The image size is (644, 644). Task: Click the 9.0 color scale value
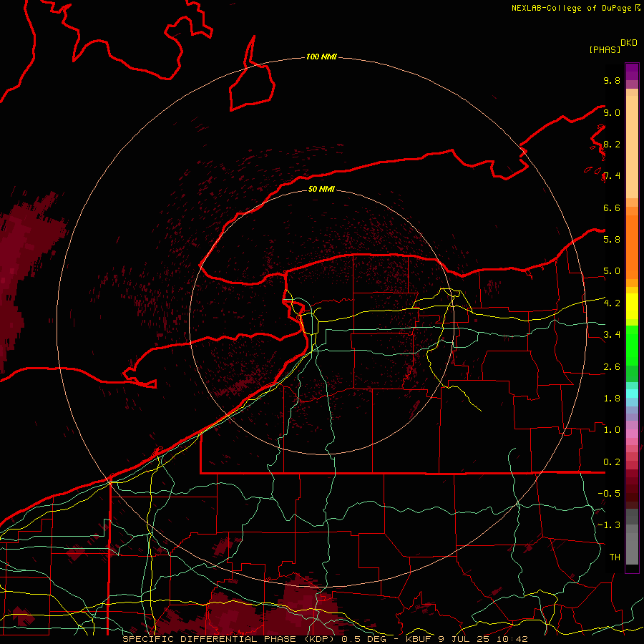click(x=612, y=112)
